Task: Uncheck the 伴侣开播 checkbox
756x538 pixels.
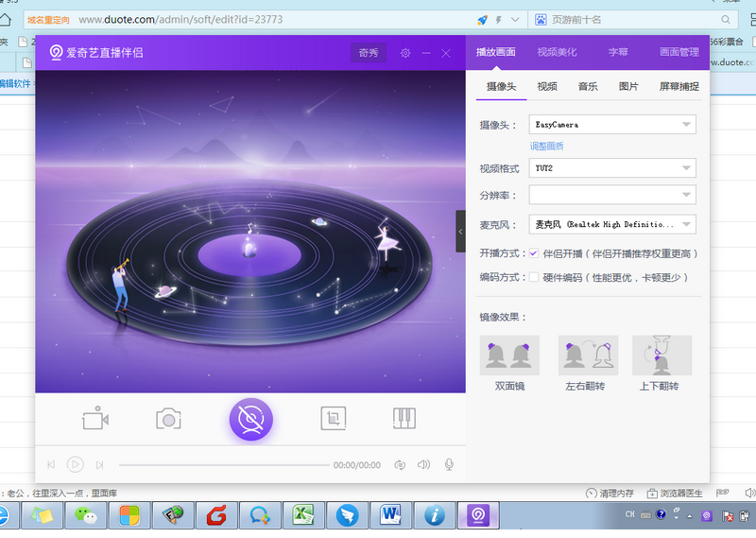Action: point(534,253)
